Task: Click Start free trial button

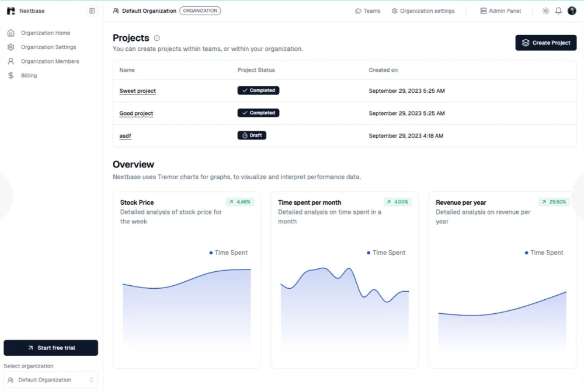Action: [51, 348]
